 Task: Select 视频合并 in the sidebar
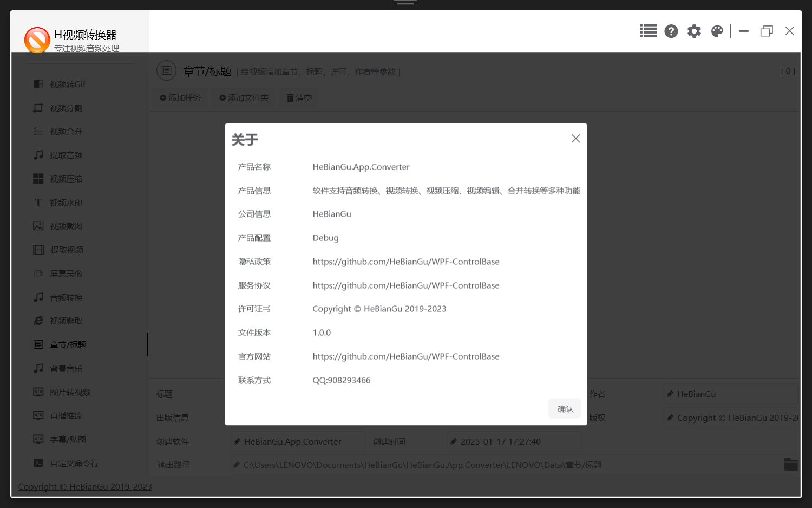80,131
